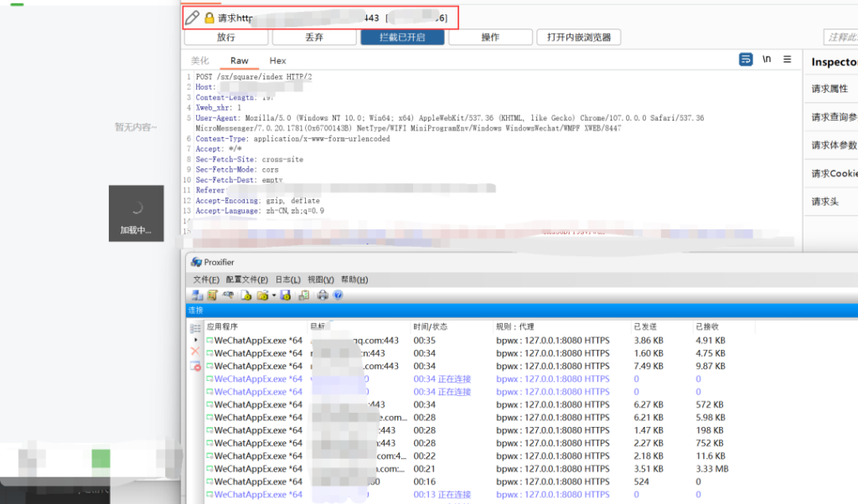Click the red X icon in Proxifier sidebar
The image size is (858, 504).
pyautogui.click(x=195, y=352)
